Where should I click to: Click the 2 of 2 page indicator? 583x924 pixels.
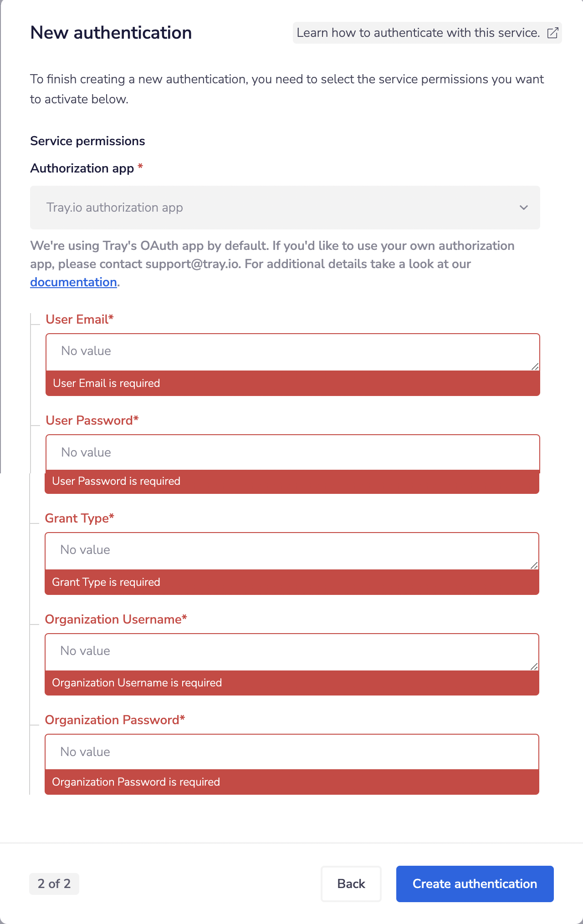[x=54, y=883]
